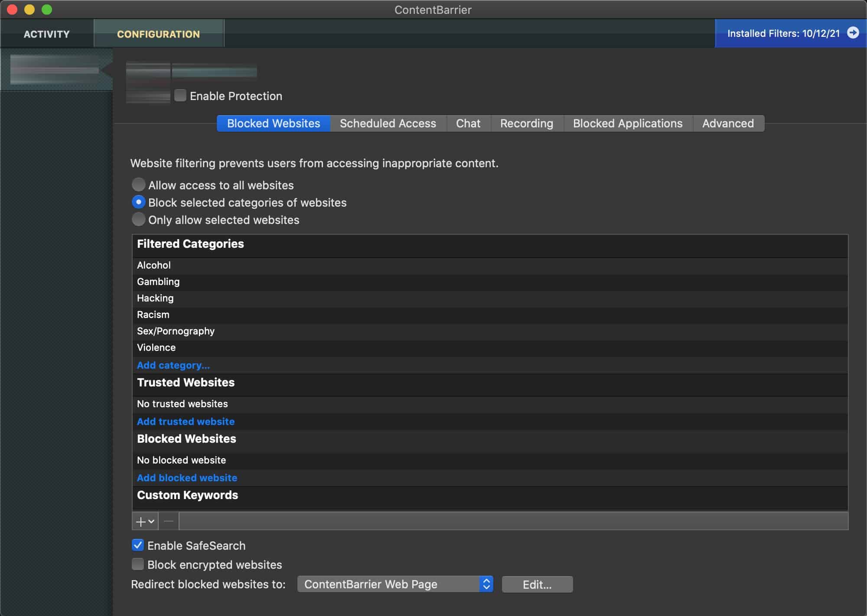Select the Alcohol category row
The image size is (867, 616).
[x=490, y=265]
